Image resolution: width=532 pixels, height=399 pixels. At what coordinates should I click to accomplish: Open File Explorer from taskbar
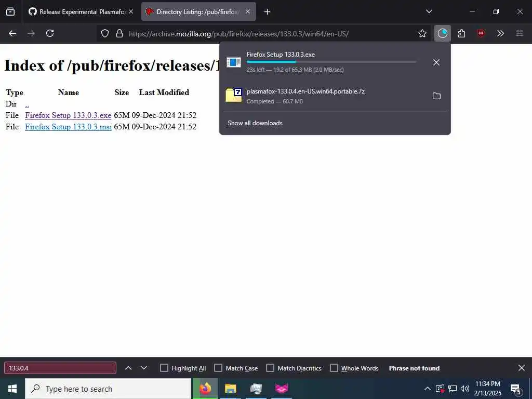(x=230, y=389)
